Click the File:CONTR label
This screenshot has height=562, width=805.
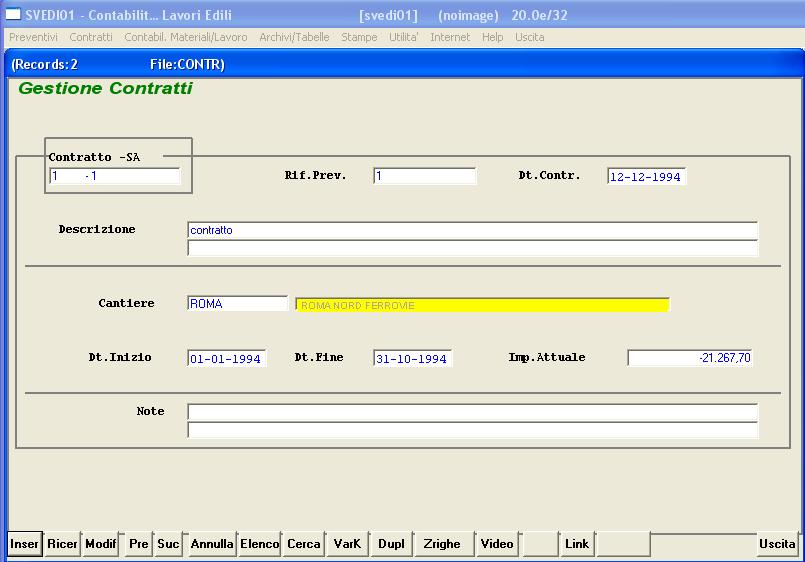(187, 65)
